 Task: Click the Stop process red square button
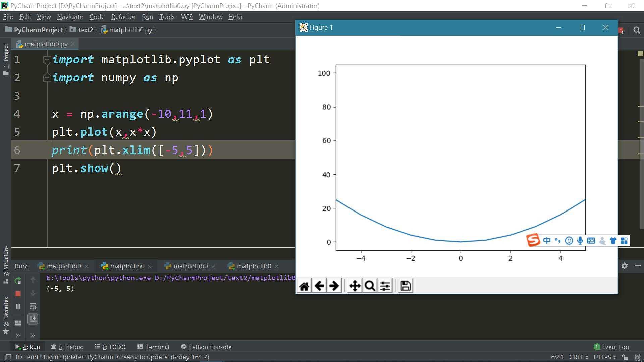point(18,293)
